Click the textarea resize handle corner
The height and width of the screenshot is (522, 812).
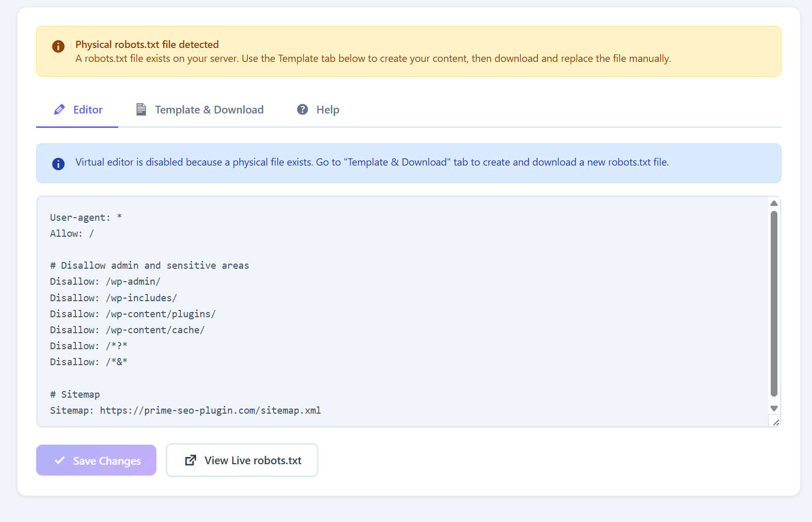coord(775,422)
